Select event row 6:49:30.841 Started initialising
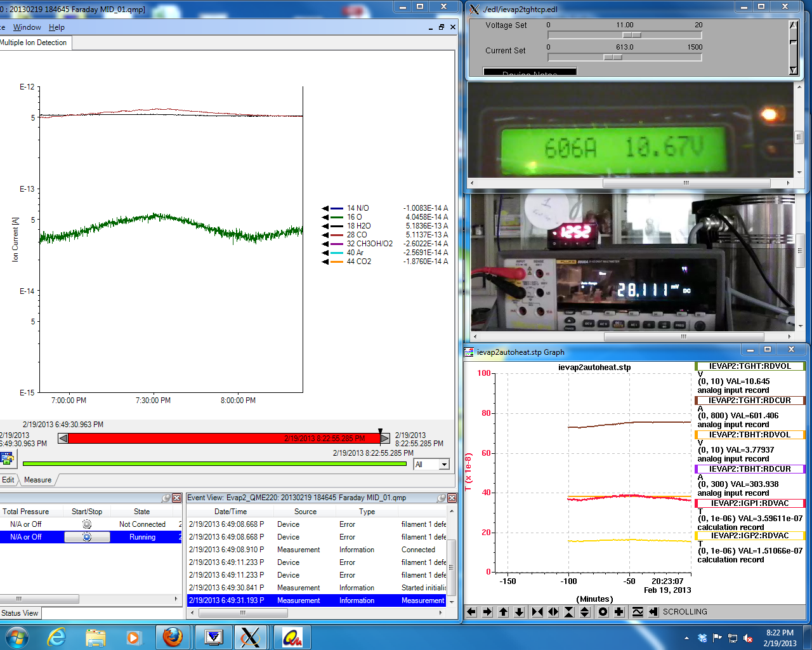Viewport: 812px width, 650px height. [317, 588]
